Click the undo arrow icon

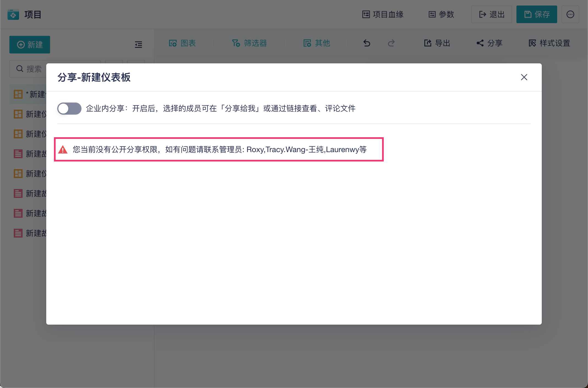tap(367, 43)
